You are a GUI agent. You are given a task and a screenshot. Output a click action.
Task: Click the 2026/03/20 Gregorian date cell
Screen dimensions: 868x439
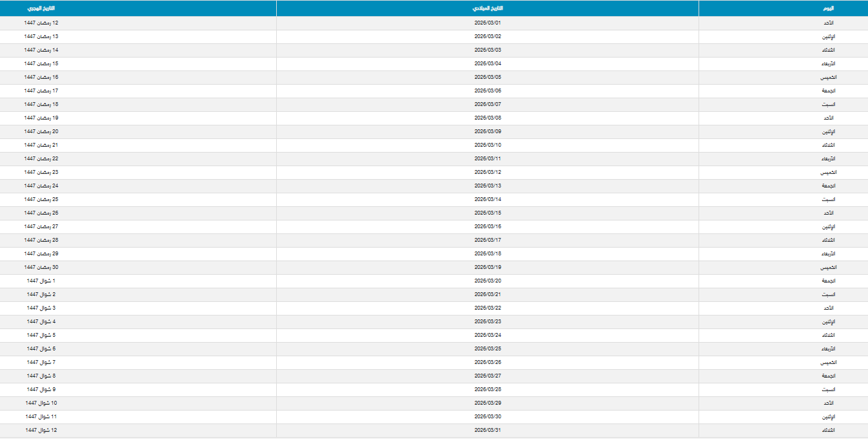[488, 281]
